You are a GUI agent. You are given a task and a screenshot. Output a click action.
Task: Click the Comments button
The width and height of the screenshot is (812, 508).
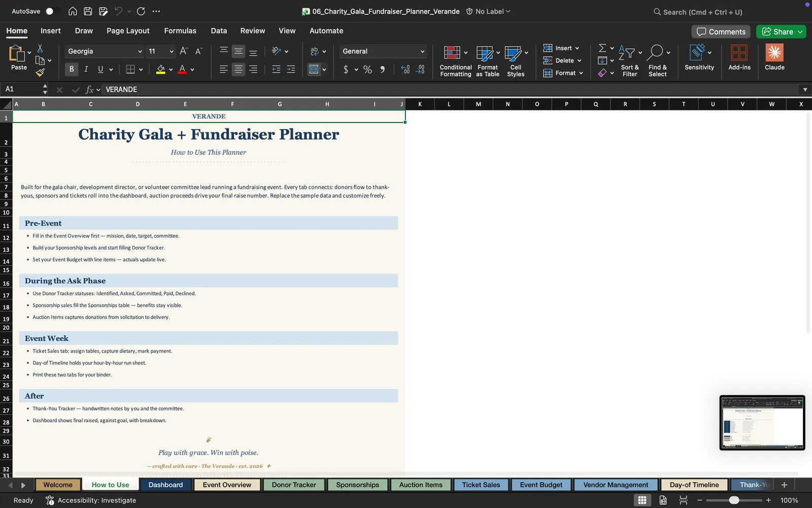coord(721,31)
